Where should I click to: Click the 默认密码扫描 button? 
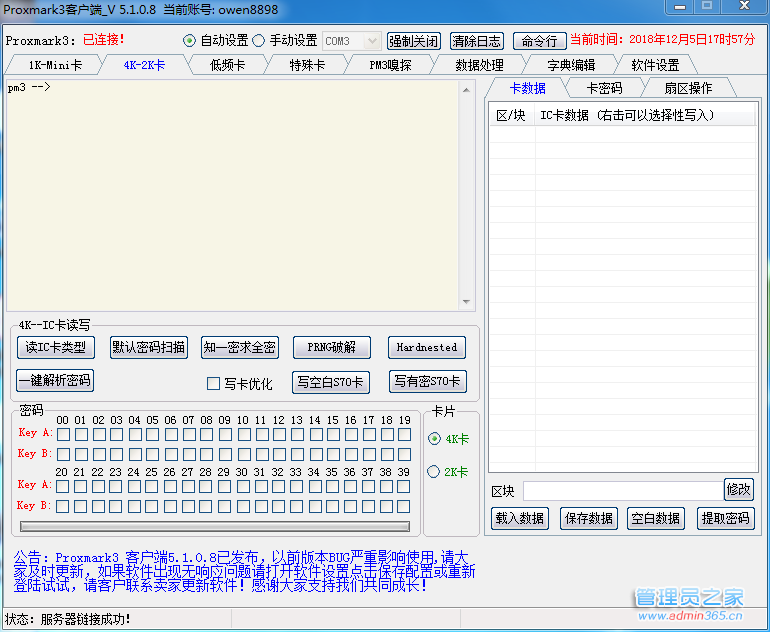[148, 348]
